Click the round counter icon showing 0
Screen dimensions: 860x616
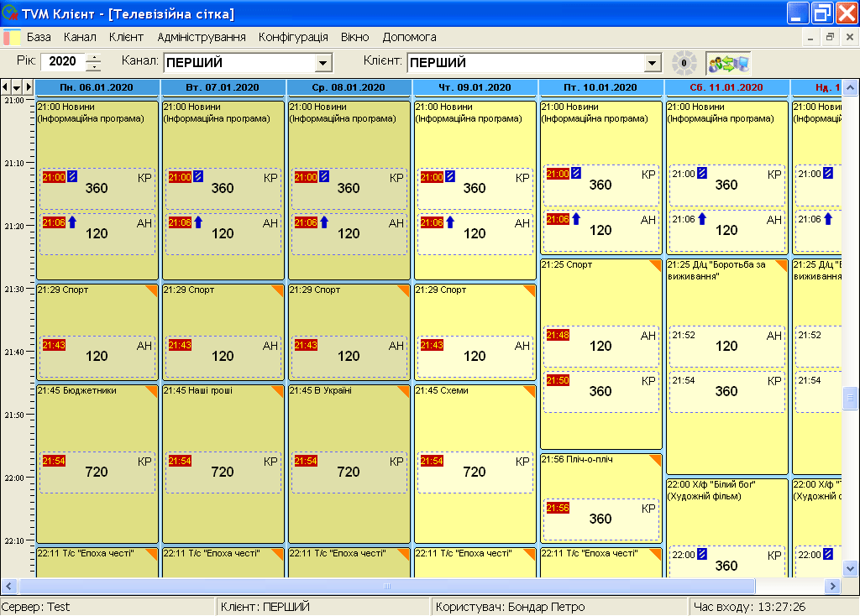pyautogui.click(x=684, y=63)
